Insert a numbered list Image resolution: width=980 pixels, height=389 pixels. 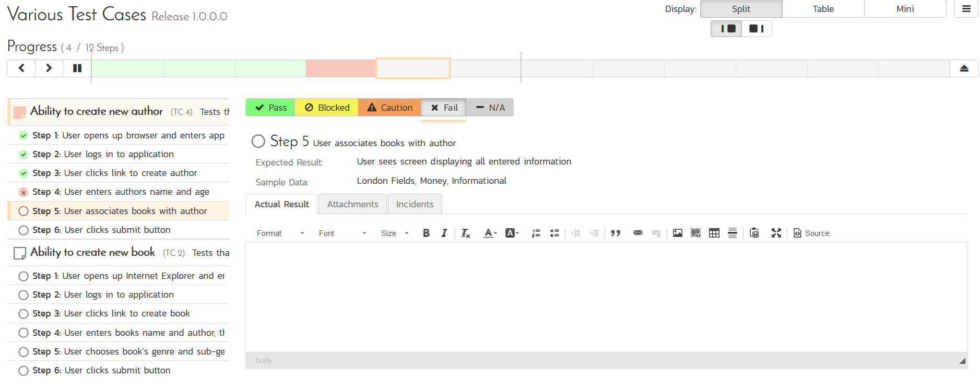(536, 233)
